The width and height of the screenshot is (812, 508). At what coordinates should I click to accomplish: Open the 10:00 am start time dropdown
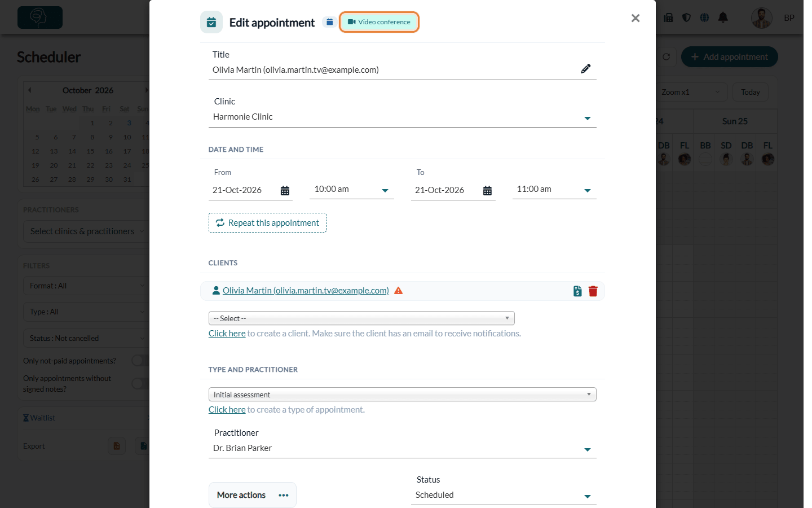[x=351, y=190]
